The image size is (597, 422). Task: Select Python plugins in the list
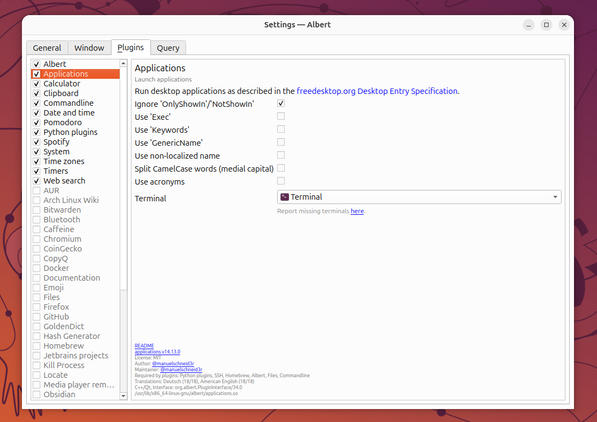(75, 132)
